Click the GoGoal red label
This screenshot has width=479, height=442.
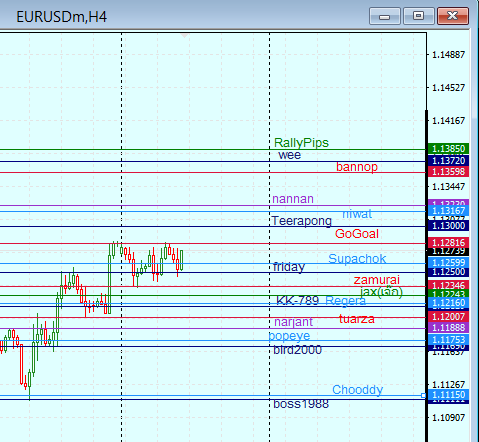(x=357, y=234)
